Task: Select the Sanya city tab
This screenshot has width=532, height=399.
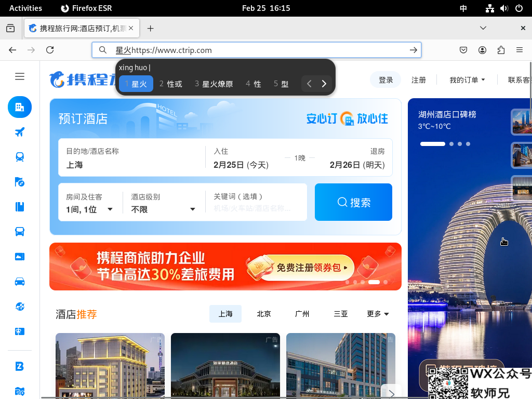Action: (341, 314)
